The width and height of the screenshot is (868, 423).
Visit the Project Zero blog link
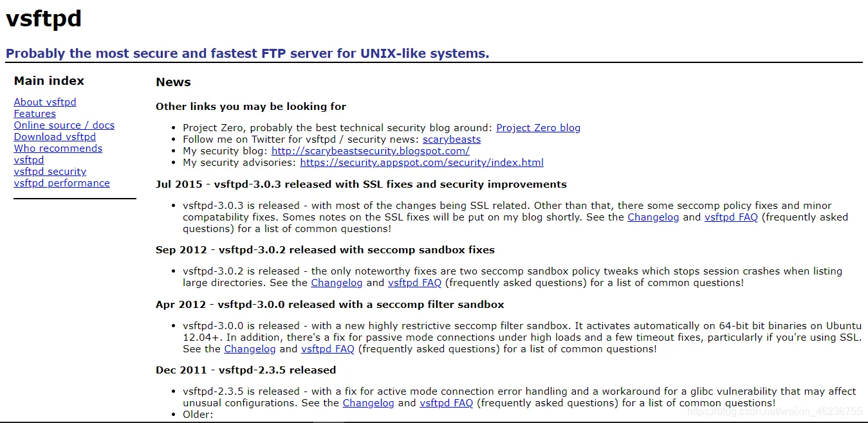tap(538, 128)
